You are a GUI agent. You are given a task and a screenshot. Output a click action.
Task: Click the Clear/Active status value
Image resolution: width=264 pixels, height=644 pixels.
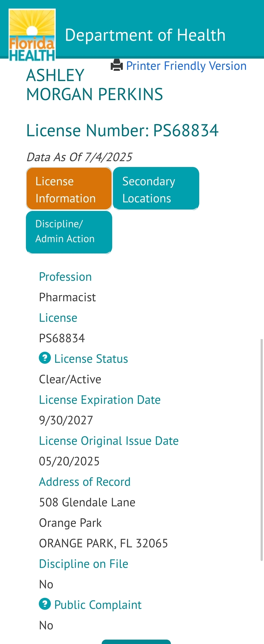(70, 379)
